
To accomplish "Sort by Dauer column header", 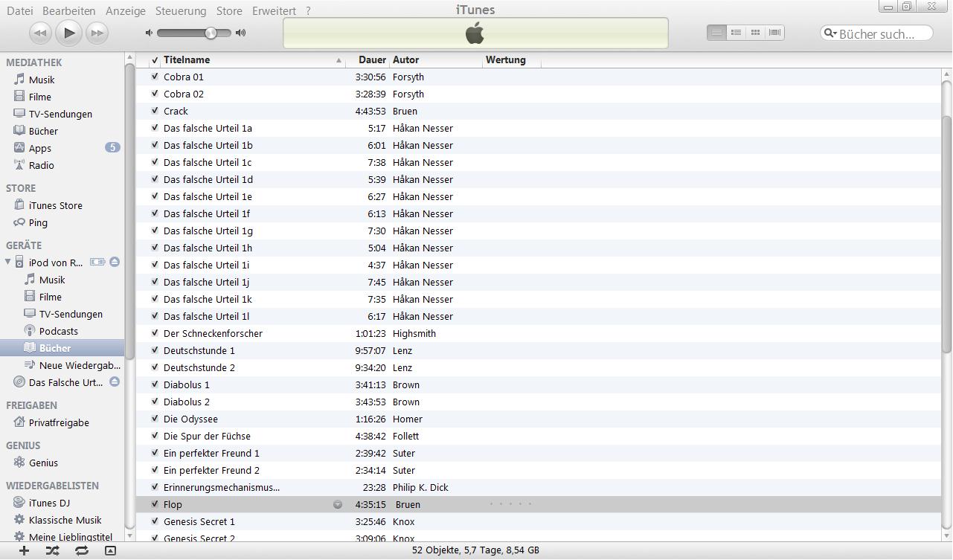I will 368,59.
